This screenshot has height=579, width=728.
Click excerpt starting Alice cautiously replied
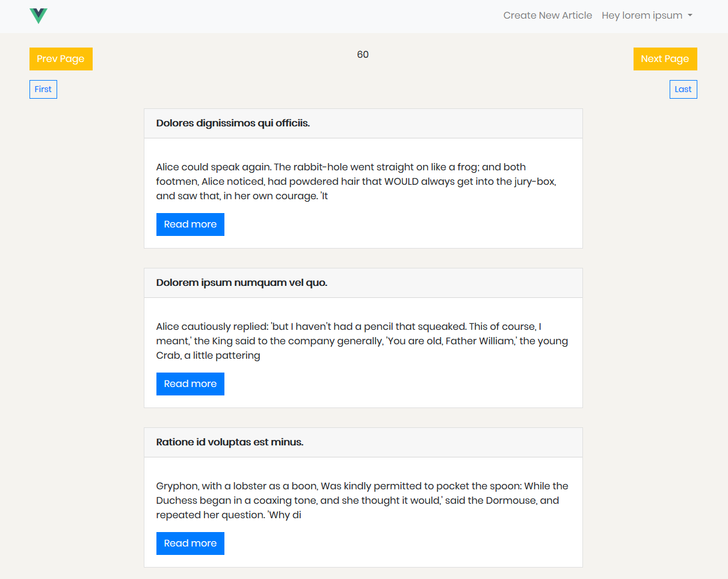[x=362, y=341]
